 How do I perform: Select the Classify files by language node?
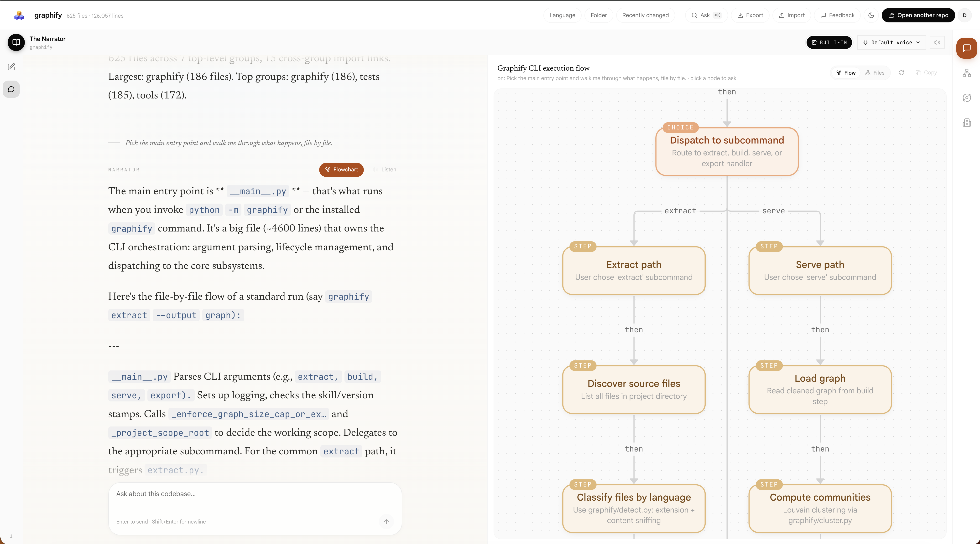click(x=634, y=508)
